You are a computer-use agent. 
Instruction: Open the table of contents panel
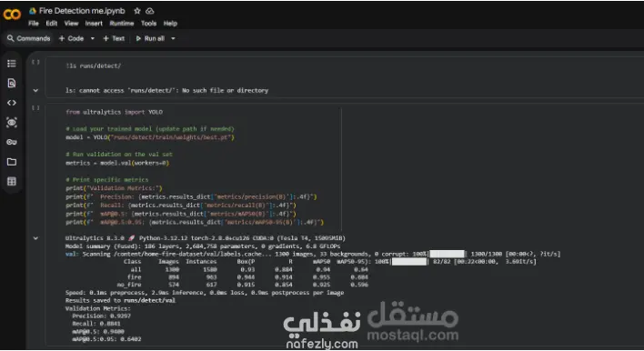(x=12, y=64)
